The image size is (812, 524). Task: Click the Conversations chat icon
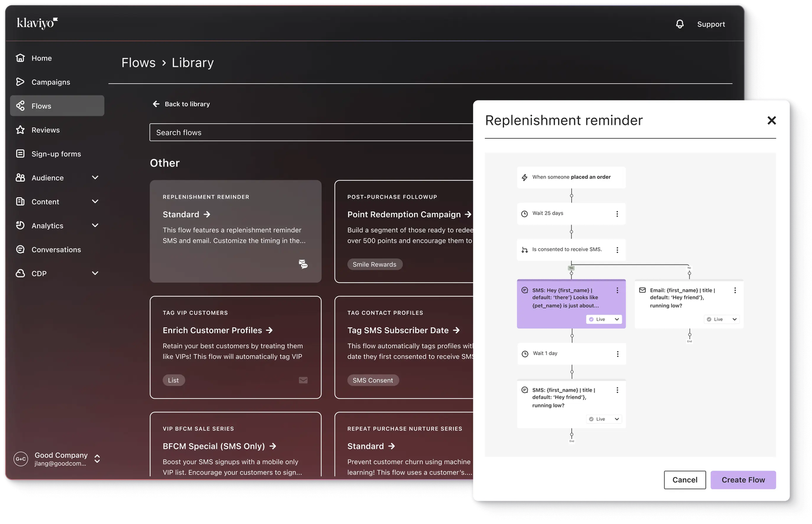[20, 250]
